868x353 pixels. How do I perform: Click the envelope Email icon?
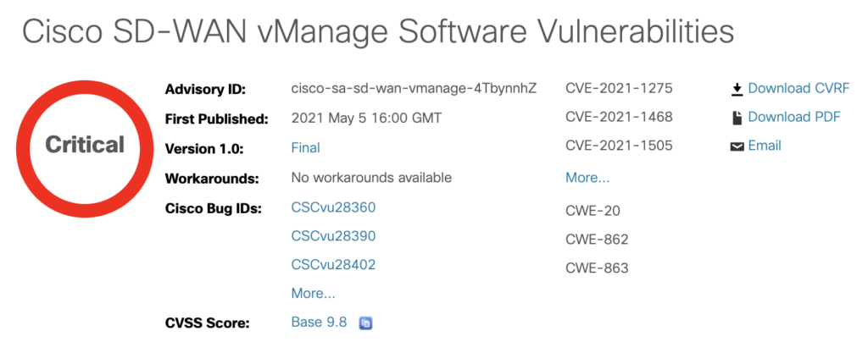coord(737,146)
